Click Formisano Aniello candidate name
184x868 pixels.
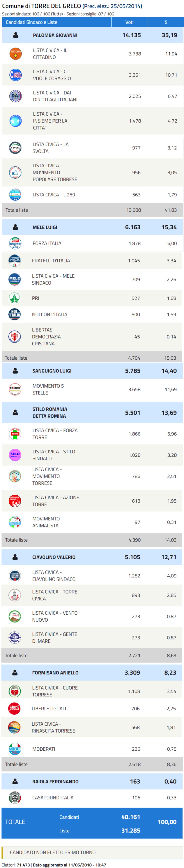(55, 672)
